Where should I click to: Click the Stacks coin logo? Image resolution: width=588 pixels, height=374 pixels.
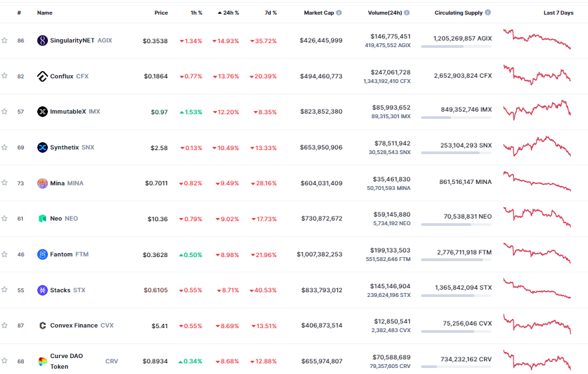pos(43,290)
